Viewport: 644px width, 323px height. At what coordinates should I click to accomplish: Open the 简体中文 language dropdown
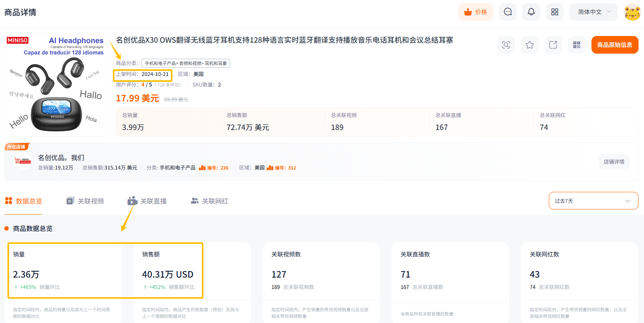593,12
